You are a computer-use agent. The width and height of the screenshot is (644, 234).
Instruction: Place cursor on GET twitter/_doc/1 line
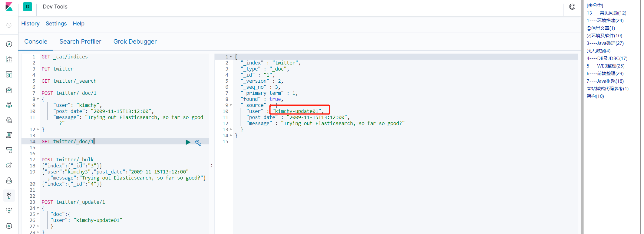(x=68, y=141)
